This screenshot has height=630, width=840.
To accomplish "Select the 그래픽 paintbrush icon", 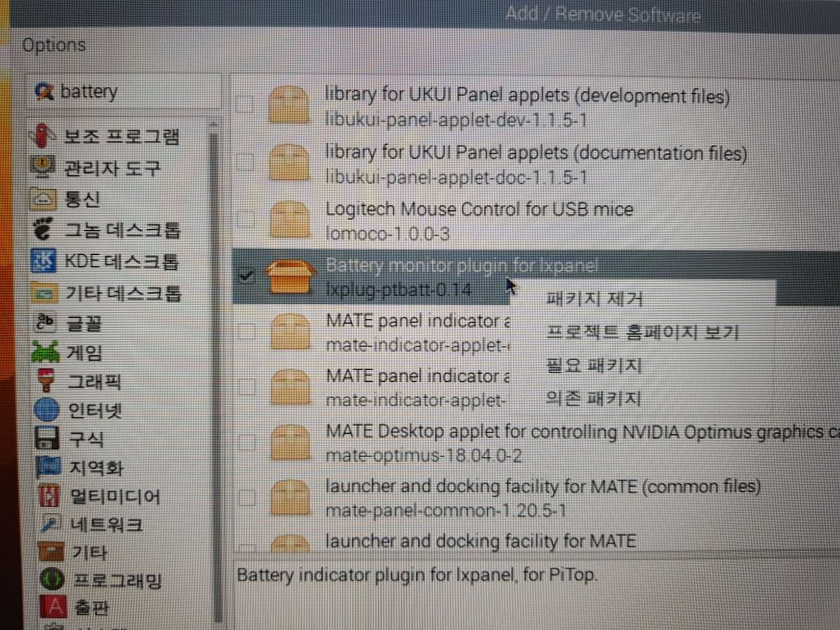I will point(47,381).
